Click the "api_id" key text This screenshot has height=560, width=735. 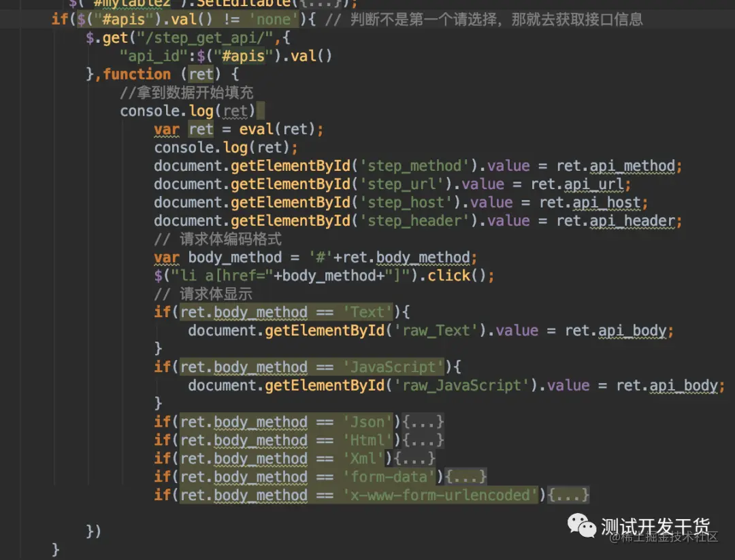click(x=154, y=56)
